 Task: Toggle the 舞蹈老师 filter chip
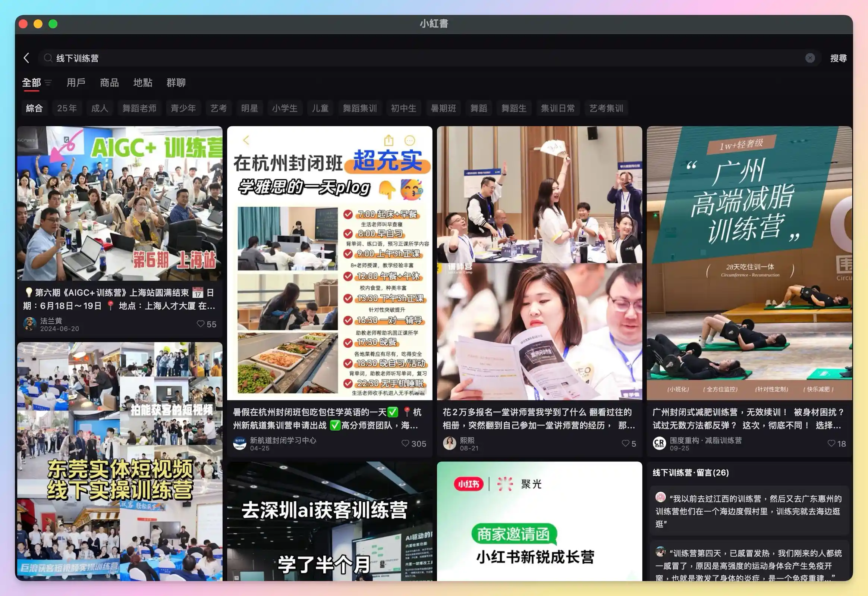[139, 109]
